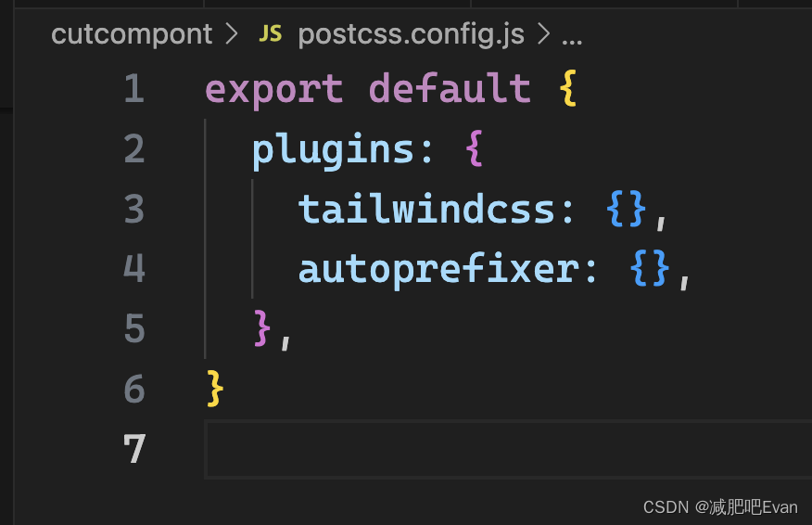Click the cutcompont breadcrumb folder
Screen dimensions: 812x525
pyautogui.click(x=132, y=34)
